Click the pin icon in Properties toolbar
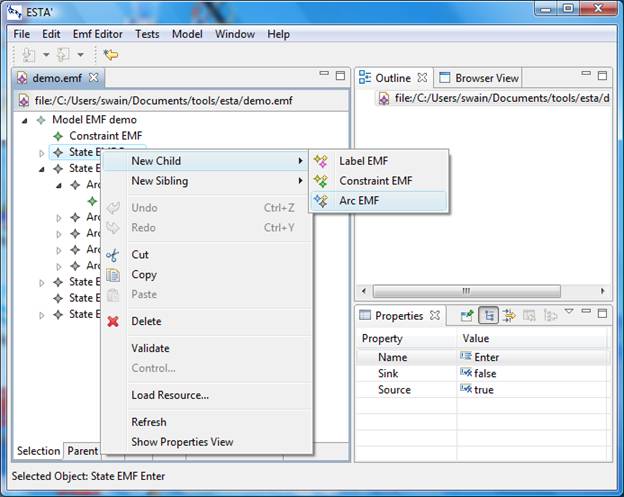624x497 pixels. click(466, 316)
